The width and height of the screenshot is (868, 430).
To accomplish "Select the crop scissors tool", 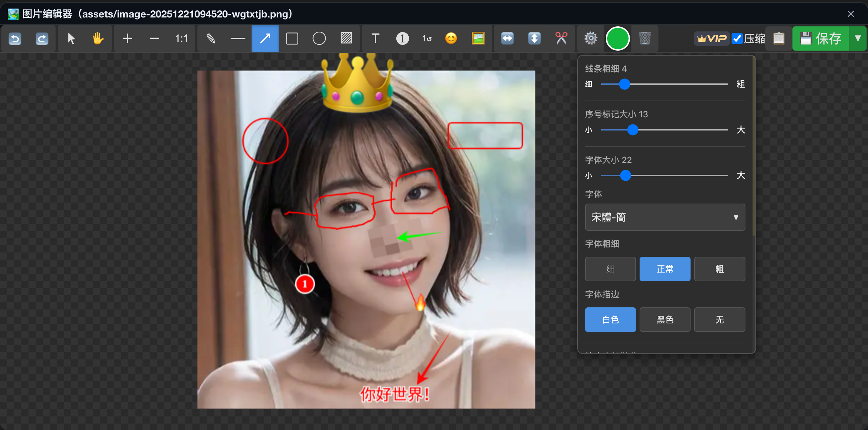I will (x=561, y=39).
